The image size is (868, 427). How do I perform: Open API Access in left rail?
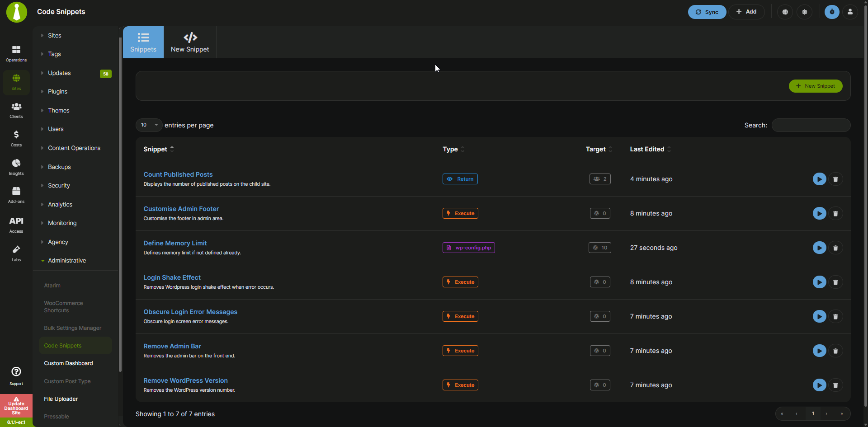tap(16, 225)
